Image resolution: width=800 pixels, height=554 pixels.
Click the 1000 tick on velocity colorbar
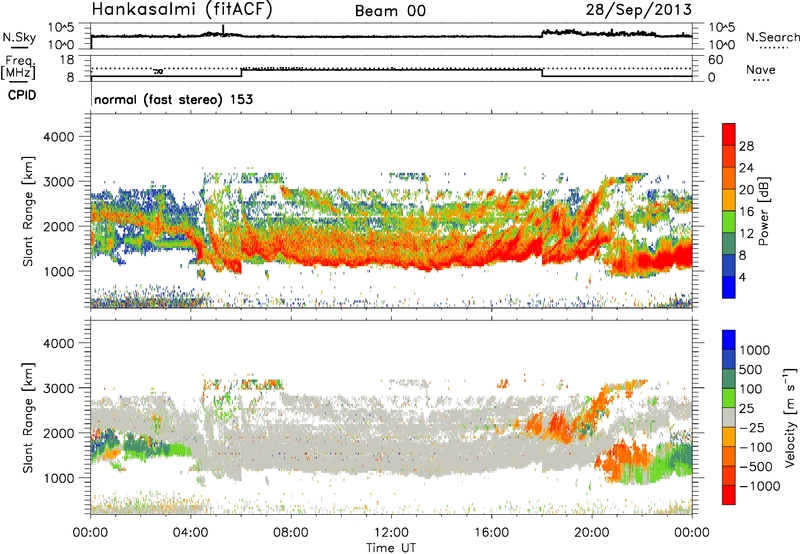tap(755, 350)
